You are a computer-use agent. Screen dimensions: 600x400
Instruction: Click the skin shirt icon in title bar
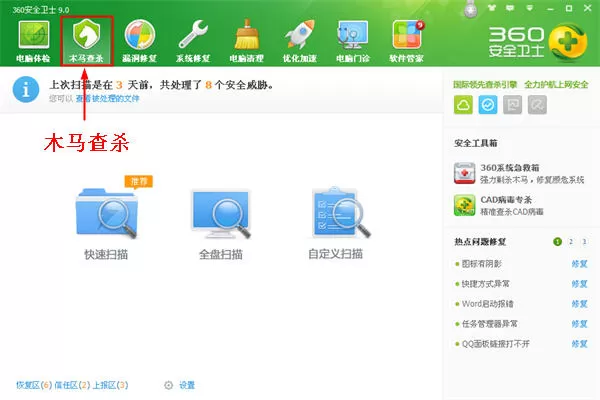[x=492, y=8]
